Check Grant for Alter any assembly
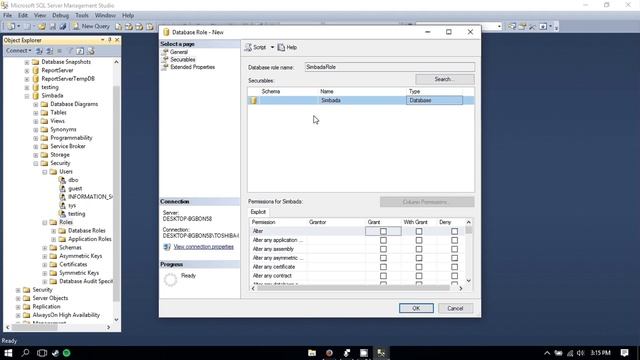This screenshot has height=360, width=640. (x=383, y=249)
